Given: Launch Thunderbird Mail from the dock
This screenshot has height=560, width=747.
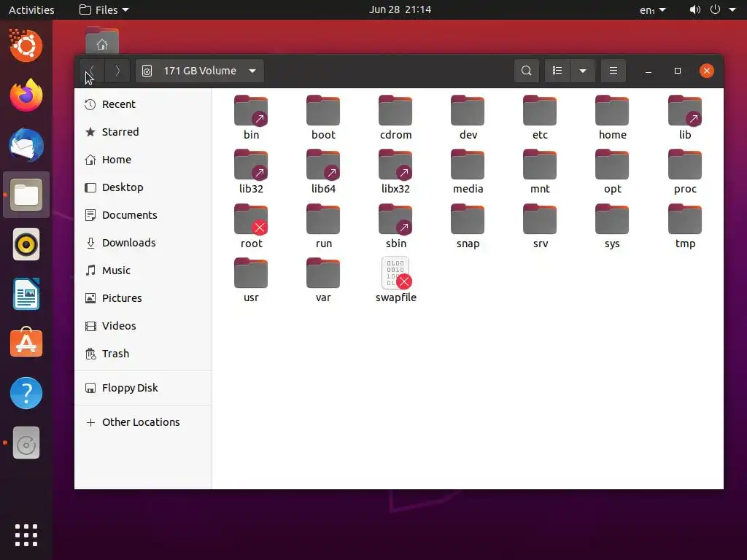Looking at the screenshot, I should [26, 145].
